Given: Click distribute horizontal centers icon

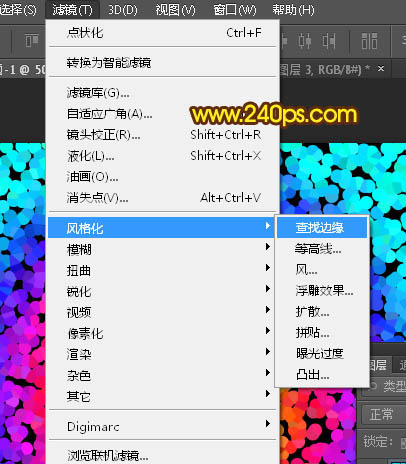Looking at the screenshot, I should (x=305, y=41).
